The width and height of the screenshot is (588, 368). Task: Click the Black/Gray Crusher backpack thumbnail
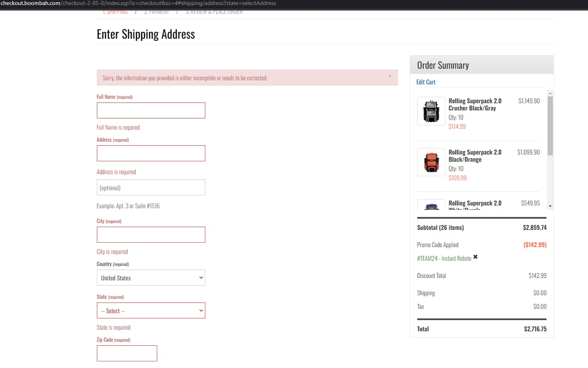[431, 111]
